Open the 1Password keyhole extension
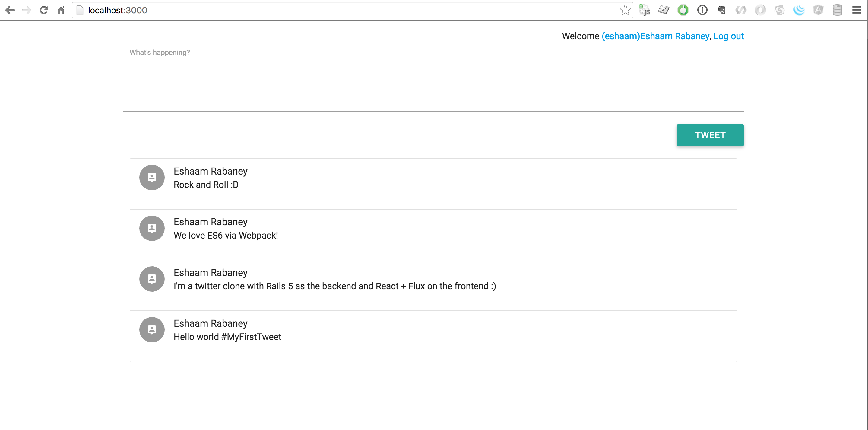Image resolution: width=868 pixels, height=430 pixels. (x=702, y=10)
